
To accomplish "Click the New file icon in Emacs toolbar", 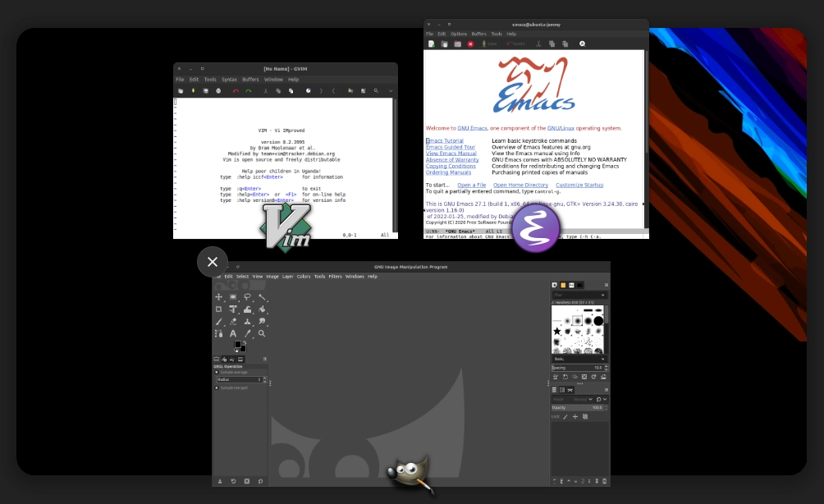I will (432, 44).
